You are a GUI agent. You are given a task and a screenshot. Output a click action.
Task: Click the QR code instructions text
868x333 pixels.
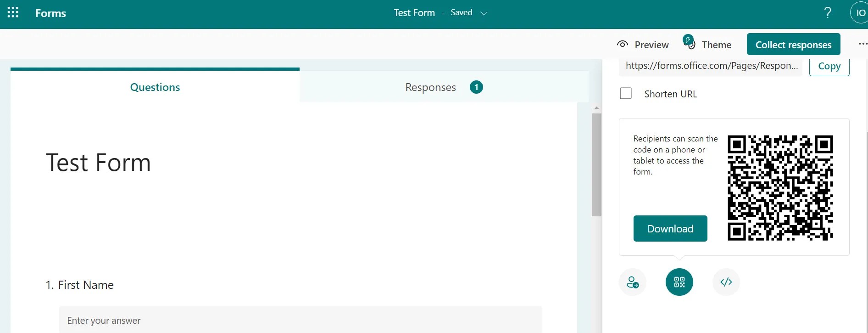coord(675,155)
